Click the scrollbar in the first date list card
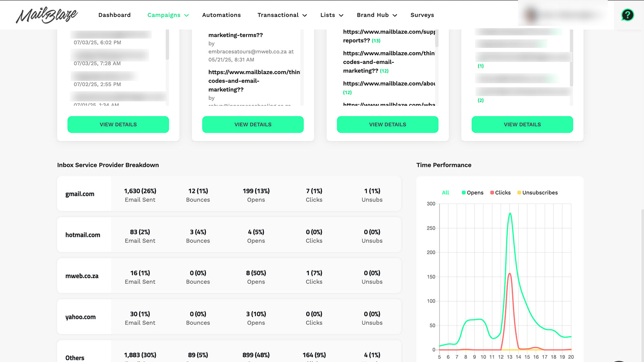Viewport: 644px width, 362px height. pyautogui.click(x=167, y=44)
